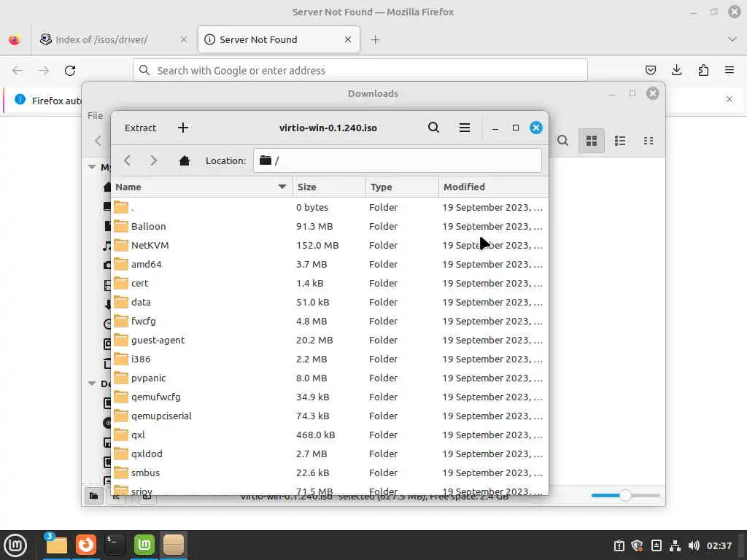747x560 pixels.
Task: Collapse the first sidebar section in Downloads
Action: tap(92, 167)
